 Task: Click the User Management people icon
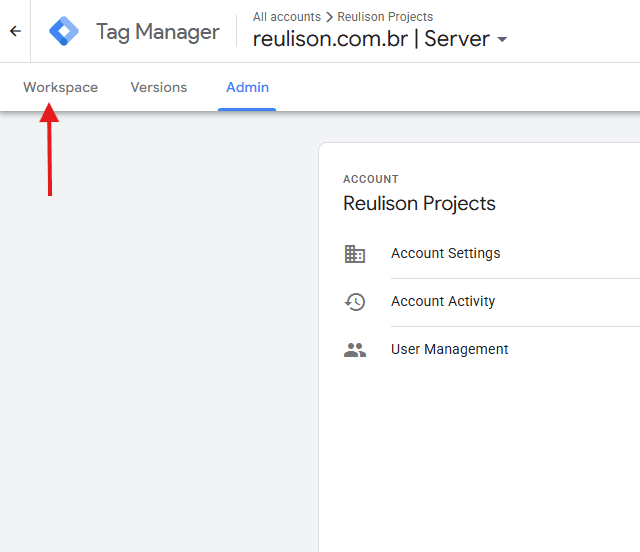355,350
